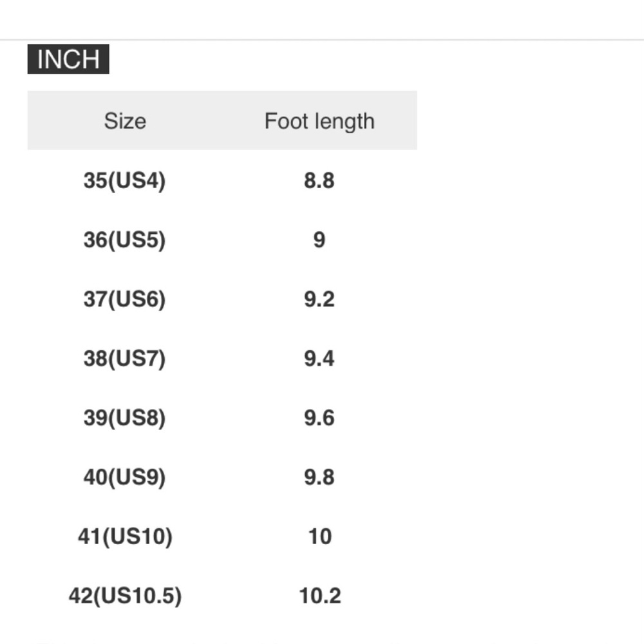The height and width of the screenshot is (644, 644).
Task: Click foot length value 10.2
Action: click(320, 596)
